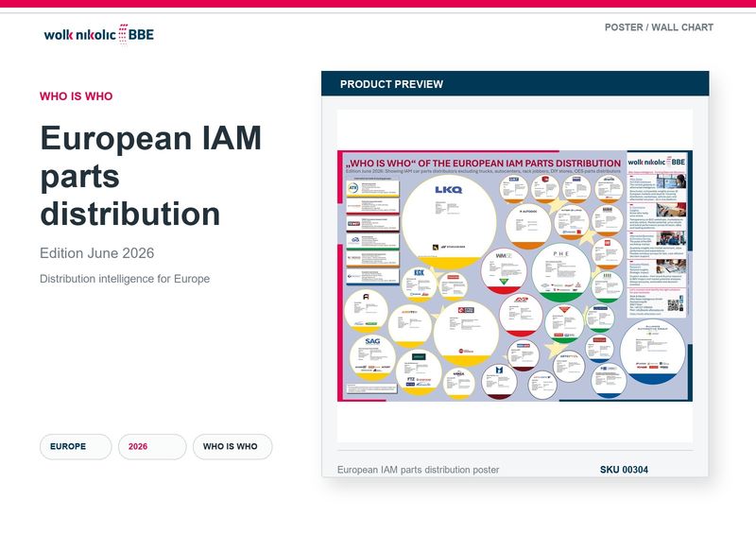
Task: Click the PHE circle in the poster
Action: pyautogui.click(x=560, y=272)
